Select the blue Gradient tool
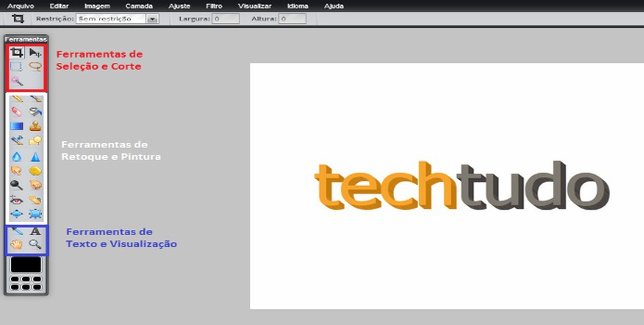The height and width of the screenshot is (325, 644). click(x=17, y=126)
